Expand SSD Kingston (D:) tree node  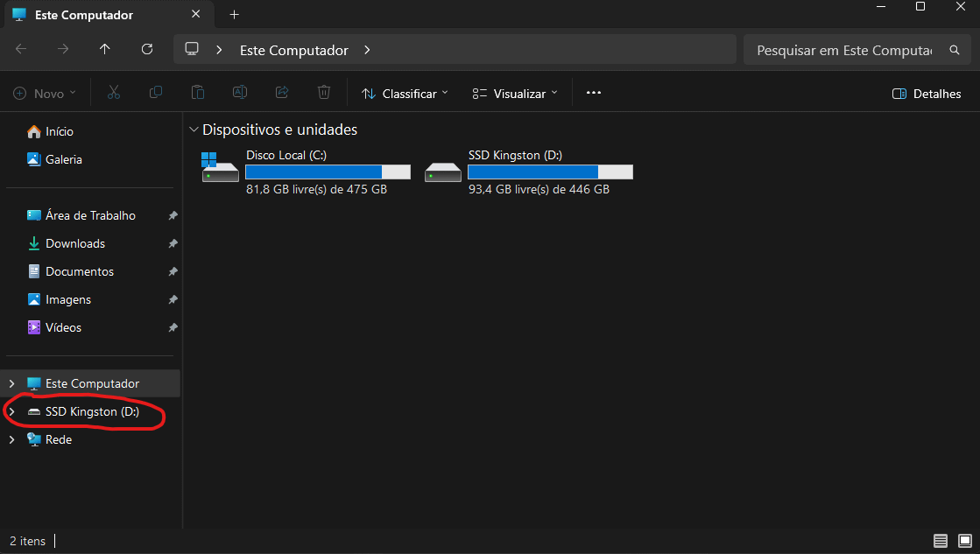11,412
